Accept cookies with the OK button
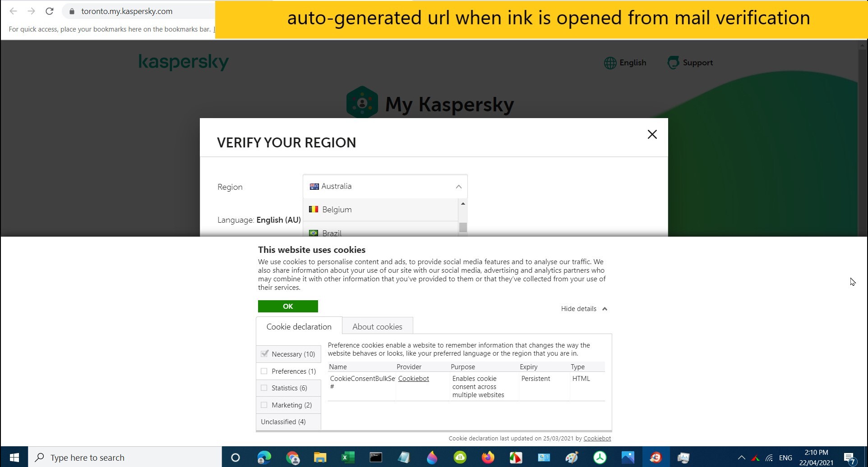Image resolution: width=868 pixels, height=467 pixels. (288, 306)
